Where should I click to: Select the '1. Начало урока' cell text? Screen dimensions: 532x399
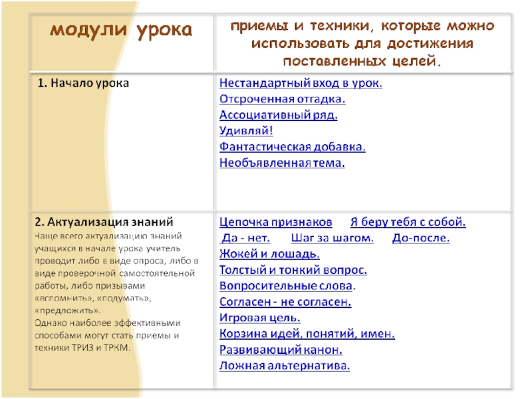click(83, 83)
